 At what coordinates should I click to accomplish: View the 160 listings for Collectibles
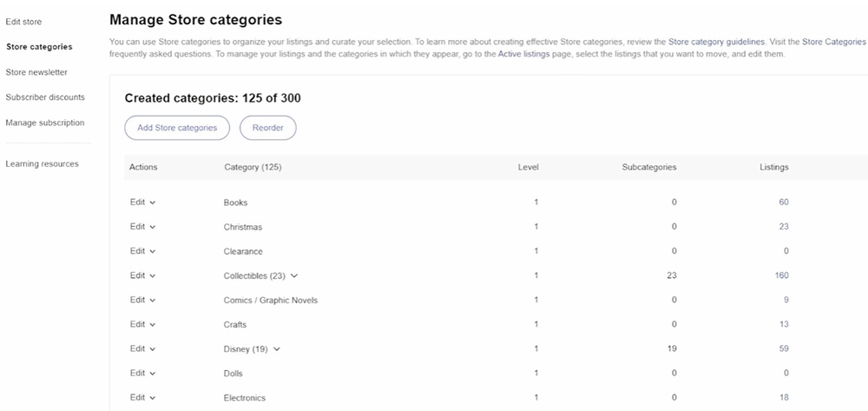click(781, 275)
